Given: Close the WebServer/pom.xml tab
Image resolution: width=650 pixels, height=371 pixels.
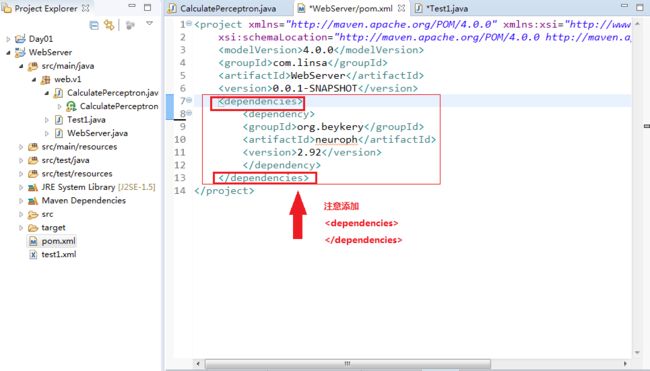Looking at the screenshot, I should click(401, 8).
